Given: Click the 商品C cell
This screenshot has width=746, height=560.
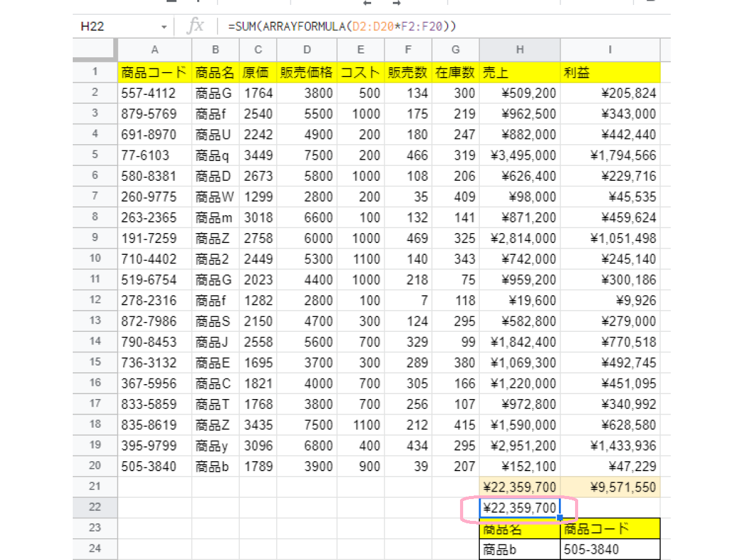Looking at the screenshot, I should click(216, 383).
